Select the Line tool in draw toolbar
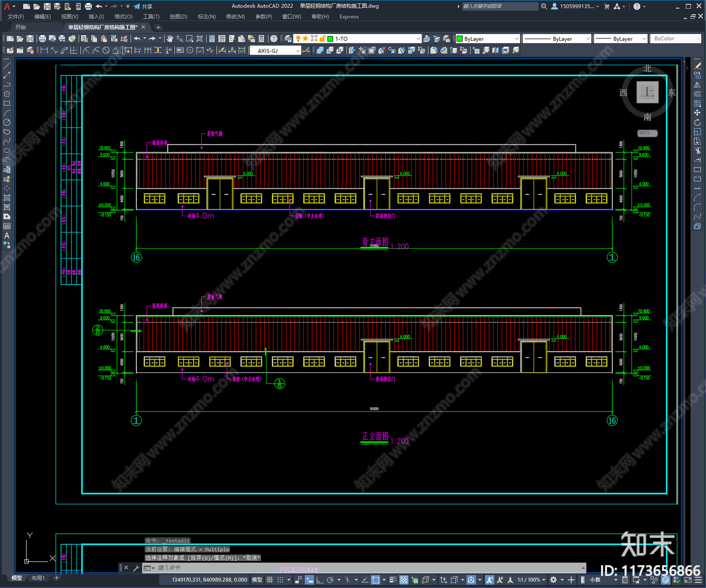Viewport: 706px width, 588px height. pos(7,65)
